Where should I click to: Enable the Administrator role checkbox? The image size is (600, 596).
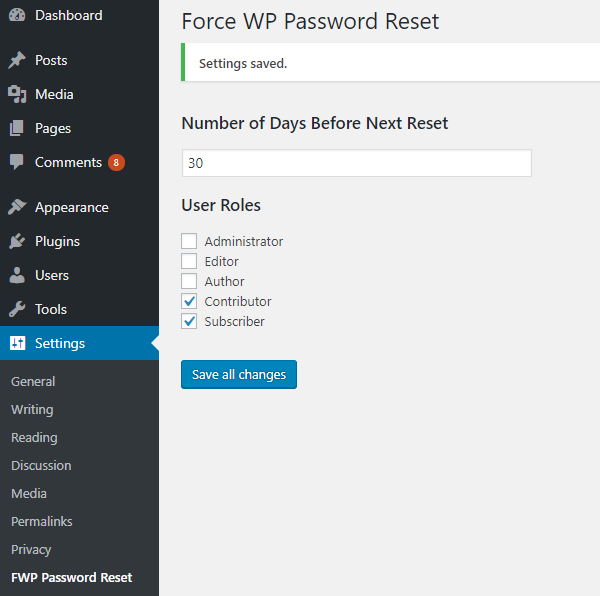[x=189, y=241]
